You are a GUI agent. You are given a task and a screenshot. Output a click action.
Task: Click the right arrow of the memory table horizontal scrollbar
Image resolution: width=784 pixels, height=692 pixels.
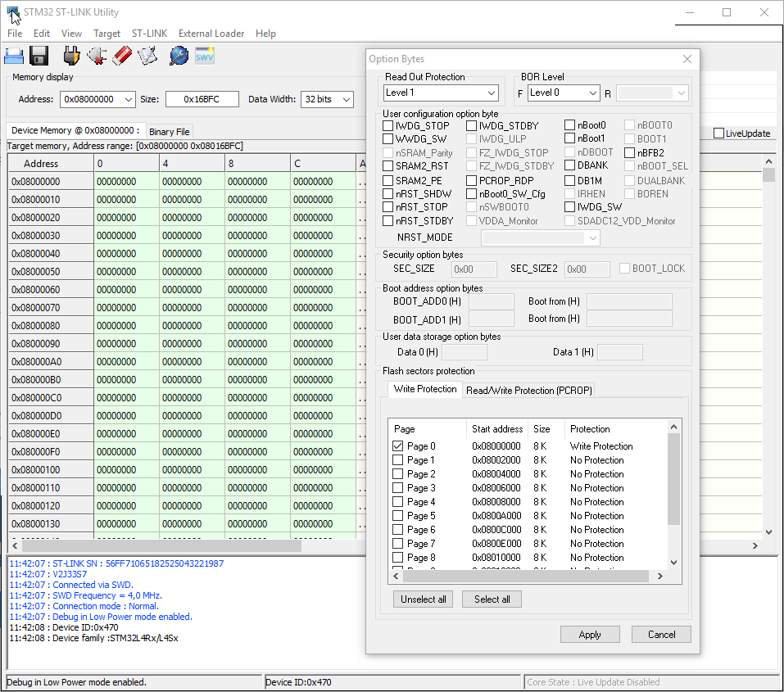(755, 545)
